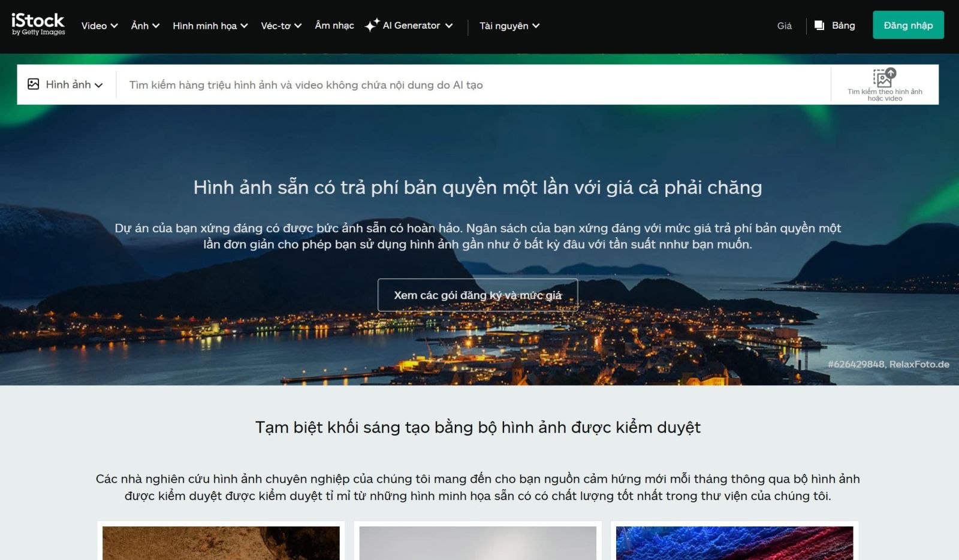The height and width of the screenshot is (560, 959).
Task: Select the blue and red abstract thumbnail
Action: point(734,543)
